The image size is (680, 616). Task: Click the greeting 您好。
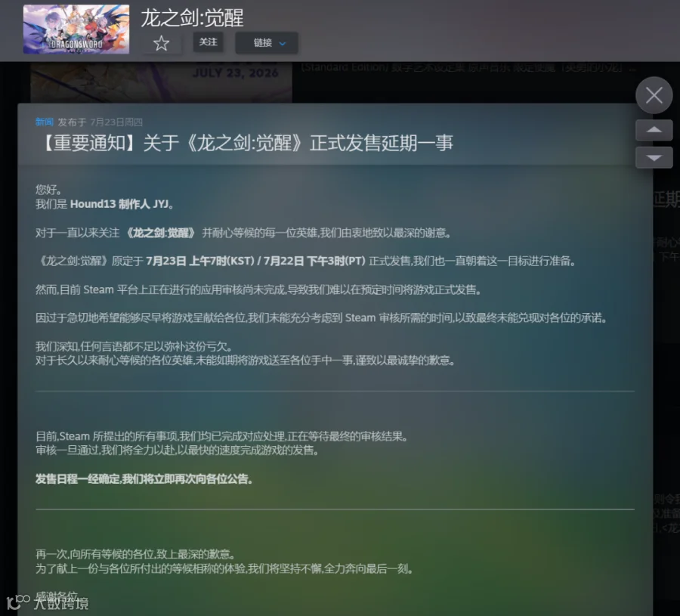[x=48, y=190]
